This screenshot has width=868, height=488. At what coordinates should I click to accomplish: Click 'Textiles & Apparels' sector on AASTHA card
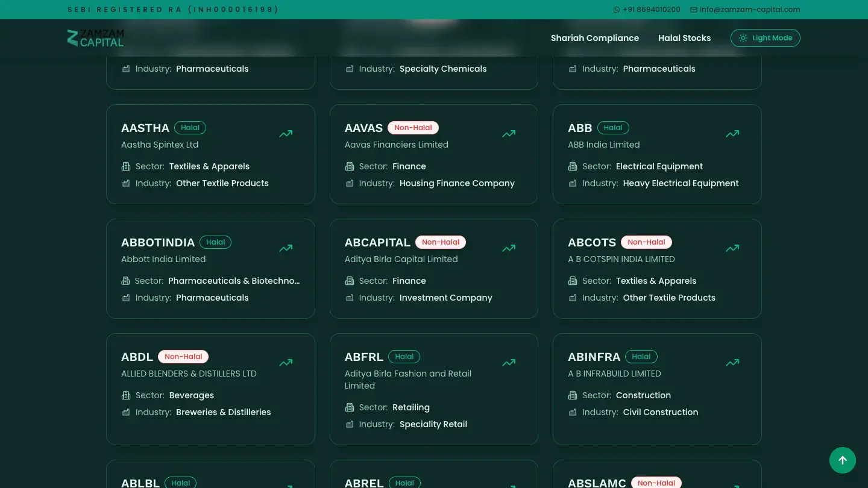[x=209, y=166]
